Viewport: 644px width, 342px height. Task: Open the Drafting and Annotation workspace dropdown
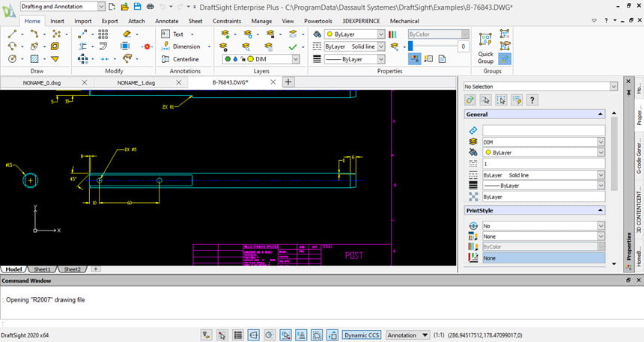coord(101,7)
